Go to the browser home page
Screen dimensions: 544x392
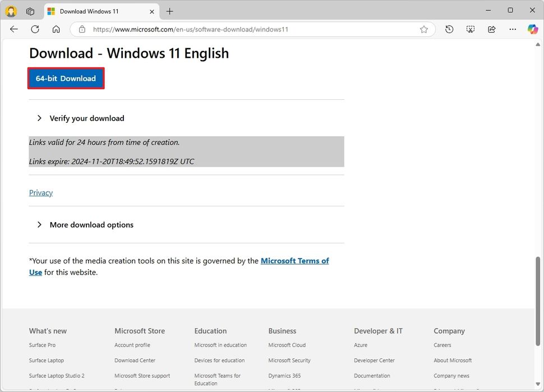56,29
